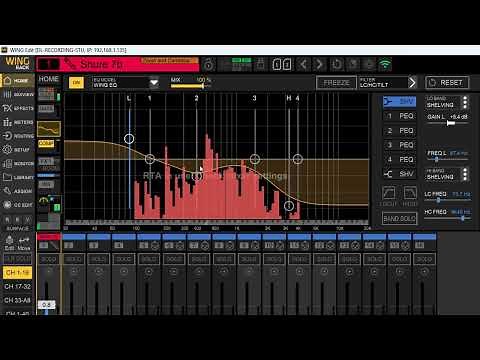The image size is (480, 360).
Task: Select the Shure 7b channel name banner
Action: coord(118,64)
